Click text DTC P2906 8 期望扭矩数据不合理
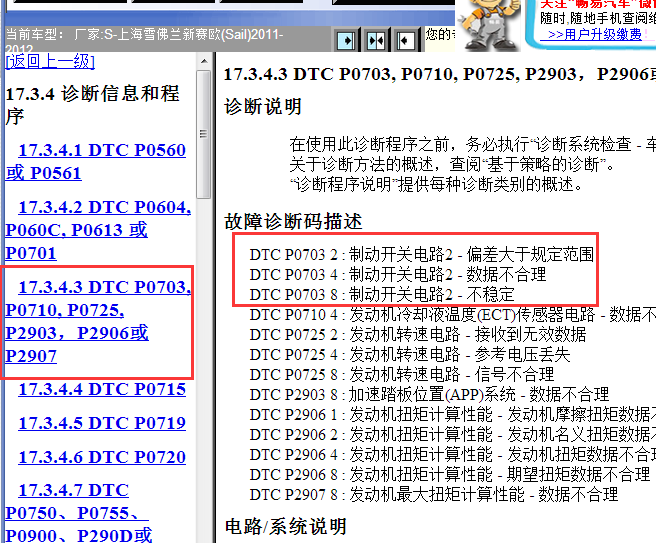Image resolution: width=656 pixels, height=543 pixels. tap(450, 475)
